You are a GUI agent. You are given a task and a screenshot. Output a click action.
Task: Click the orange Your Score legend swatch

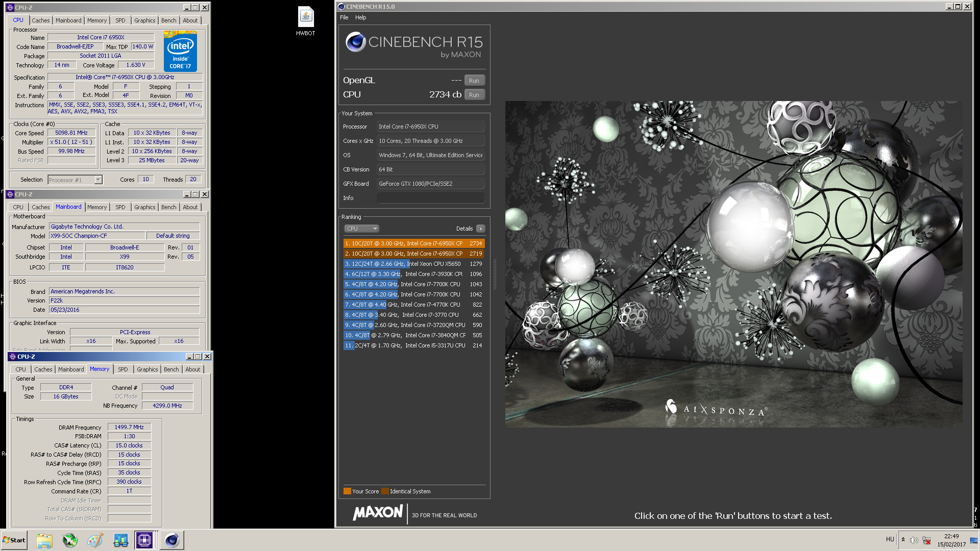click(x=347, y=491)
